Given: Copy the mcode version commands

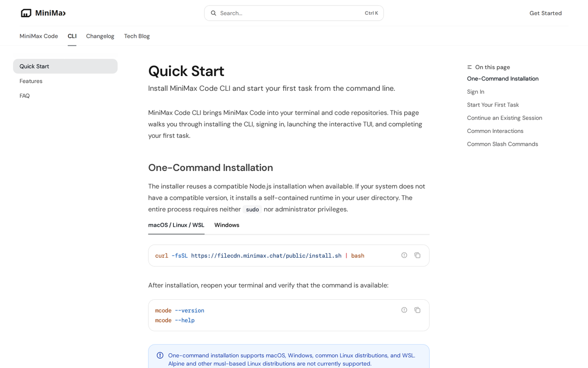Looking at the screenshot, I should 417,310.
